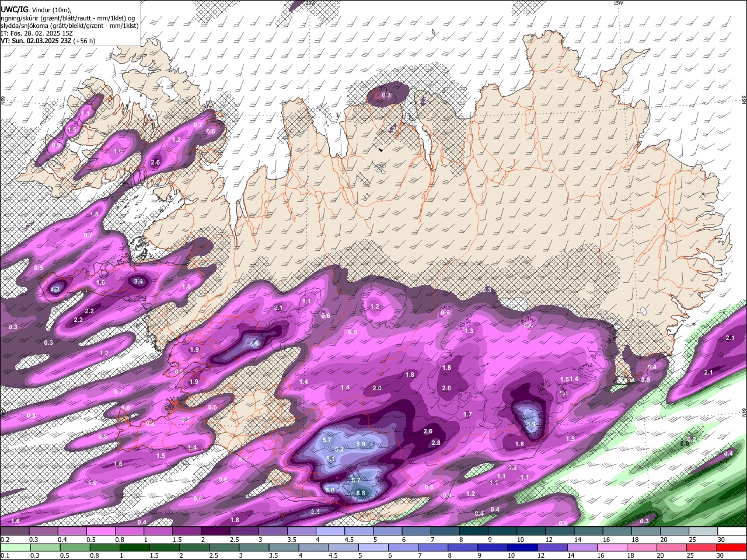Select the 'IT: Fös. 28. 02. 2025 15Z' line

pos(37,33)
